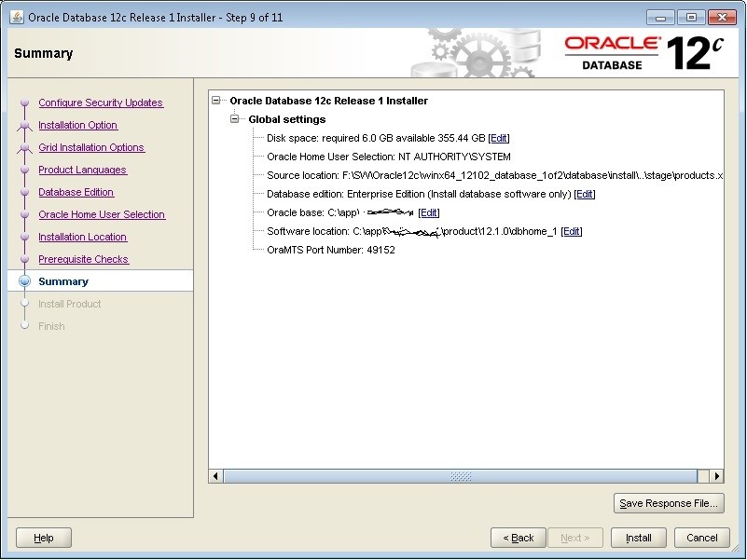Maximize the installer window
Image resolution: width=747 pixels, height=560 pixels.
point(691,18)
